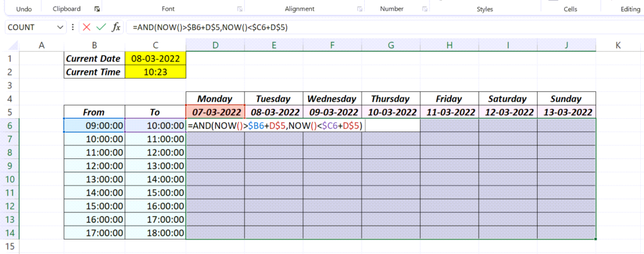Image resolution: width=644 pixels, height=254 pixels.
Task: Click the Friday header cell
Action: coord(449,99)
